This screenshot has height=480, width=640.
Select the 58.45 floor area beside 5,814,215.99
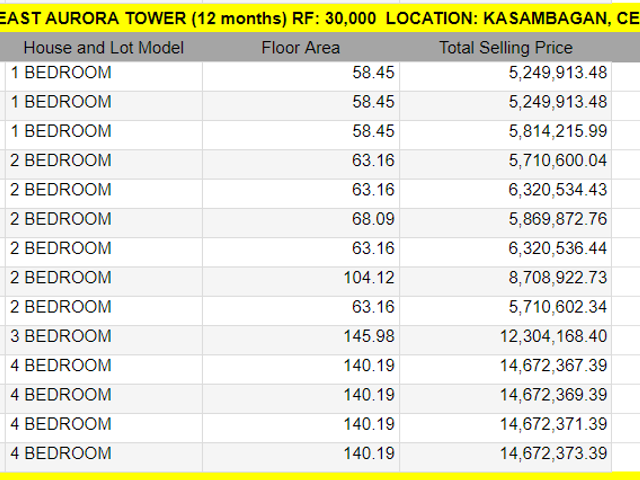(x=301, y=135)
